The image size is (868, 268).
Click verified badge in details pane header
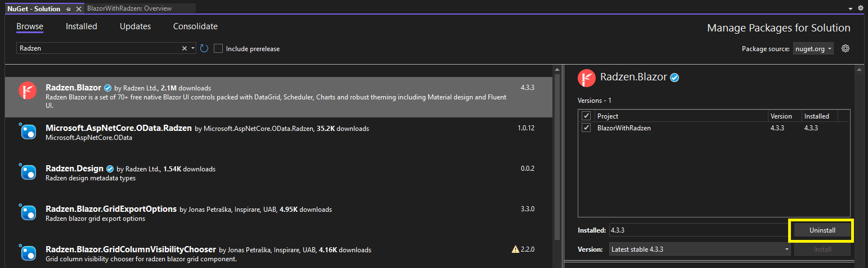[x=674, y=78]
